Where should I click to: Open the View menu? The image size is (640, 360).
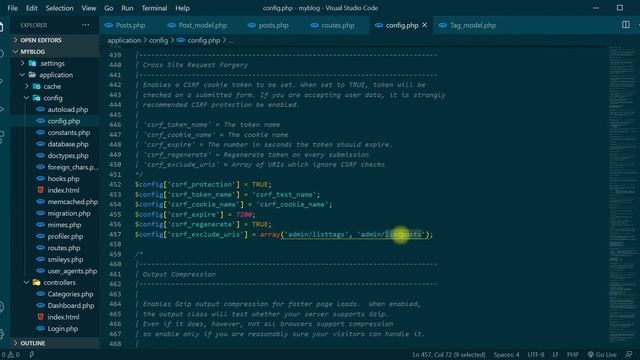pyautogui.click(x=89, y=8)
